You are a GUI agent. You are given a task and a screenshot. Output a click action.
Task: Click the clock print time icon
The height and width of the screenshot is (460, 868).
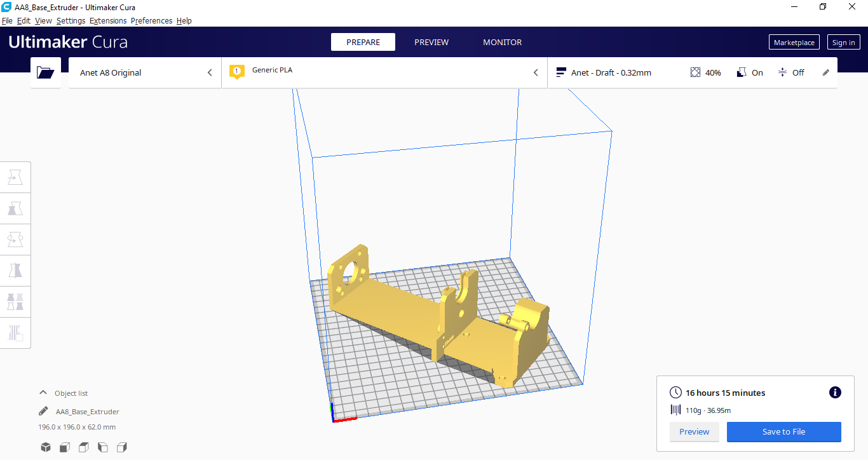point(676,393)
